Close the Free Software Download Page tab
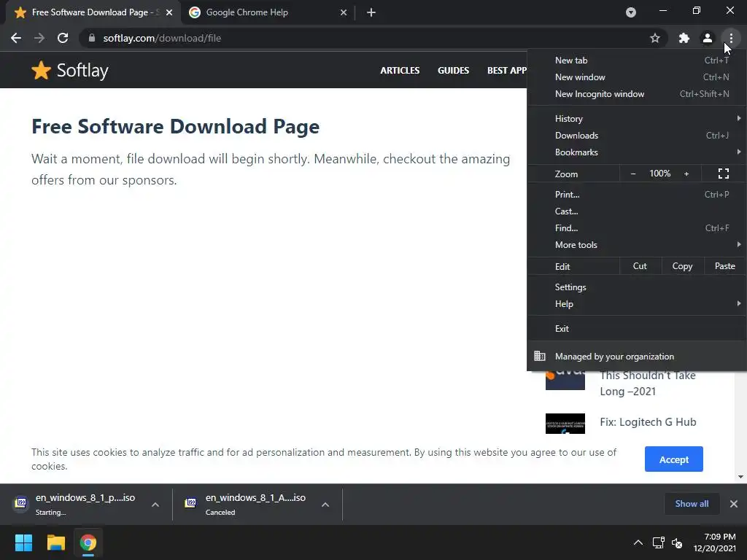The height and width of the screenshot is (560, 747). [169, 12]
